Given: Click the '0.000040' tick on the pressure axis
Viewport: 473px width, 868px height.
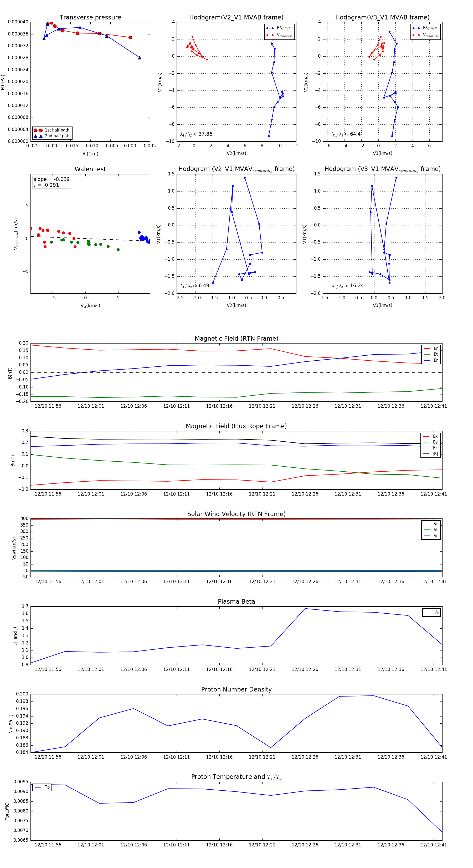Looking at the screenshot, I should 18,22.
